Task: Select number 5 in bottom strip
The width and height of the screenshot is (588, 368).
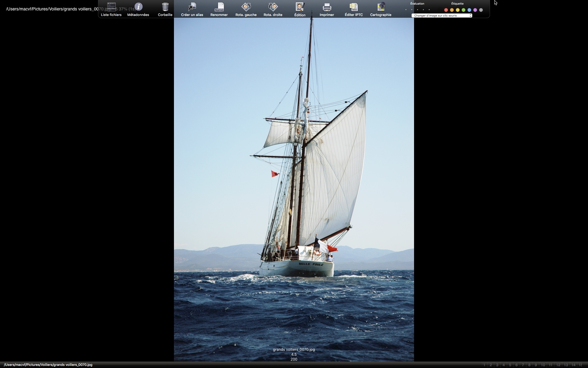Action: [x=510, y=365]
